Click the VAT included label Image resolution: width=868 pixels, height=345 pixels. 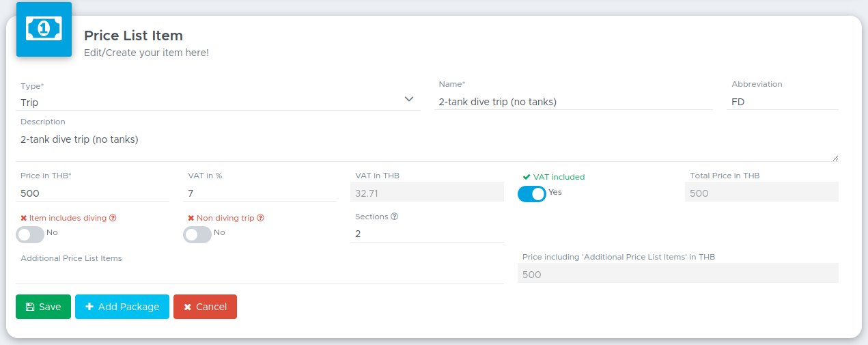tap(559, 177)
